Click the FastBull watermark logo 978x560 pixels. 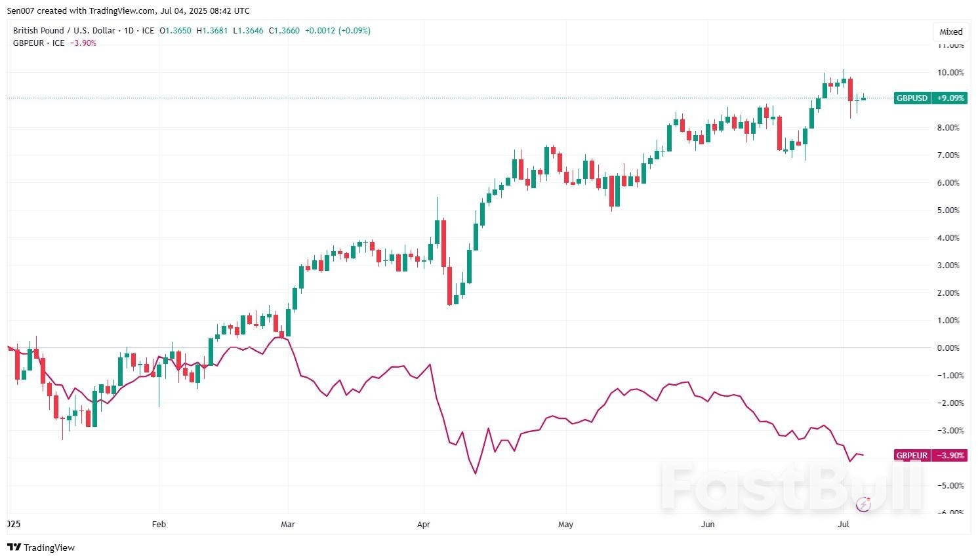point(792,486)
